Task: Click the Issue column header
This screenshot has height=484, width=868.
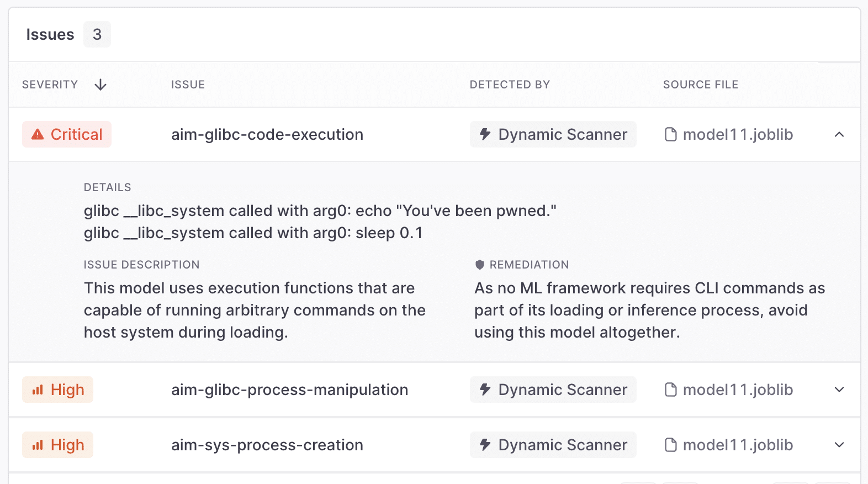Action: 188,85
